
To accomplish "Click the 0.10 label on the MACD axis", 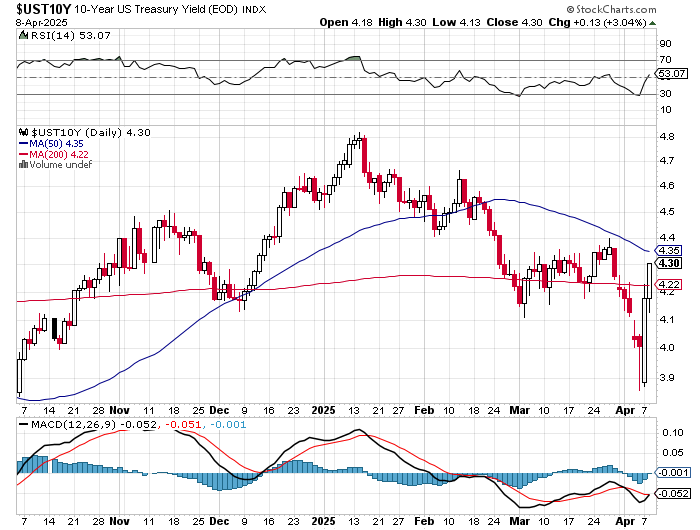I will pos(672,432).
